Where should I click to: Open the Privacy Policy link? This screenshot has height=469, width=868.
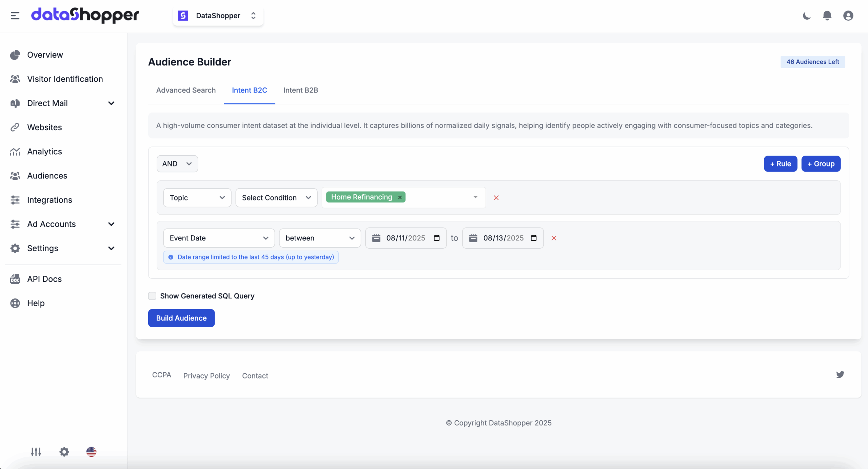tap(206, 376)
